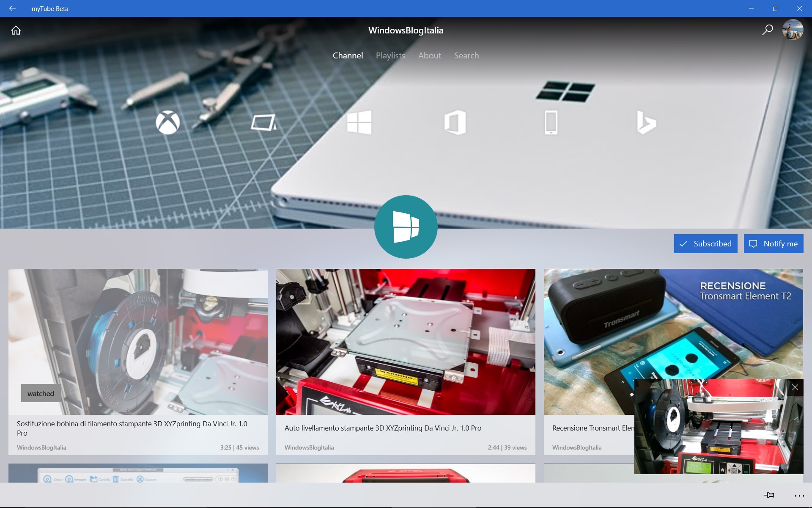Enable notifications with Notify me
The width and height of the screenshot is (812, 508).
773,244
